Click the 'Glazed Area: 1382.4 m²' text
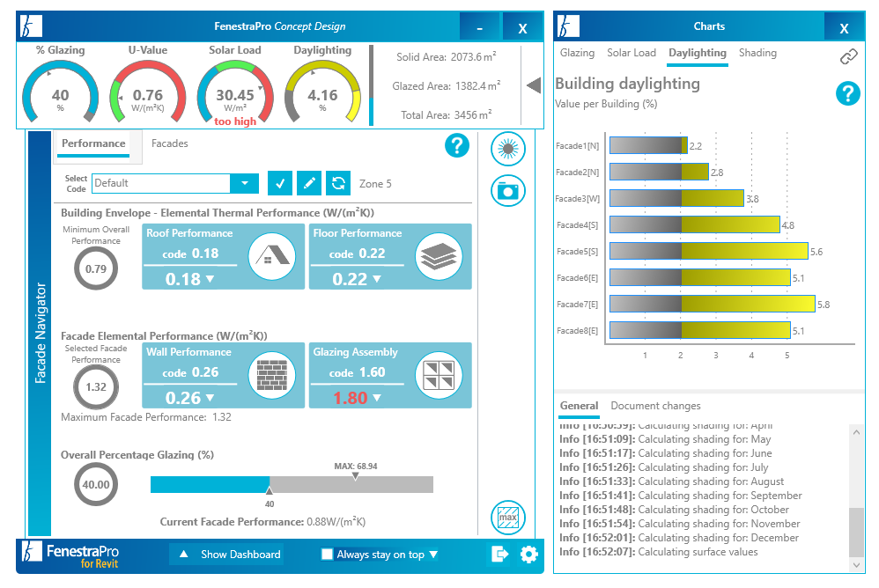Screen dimensions: 879x588 (x=447, y=85)
